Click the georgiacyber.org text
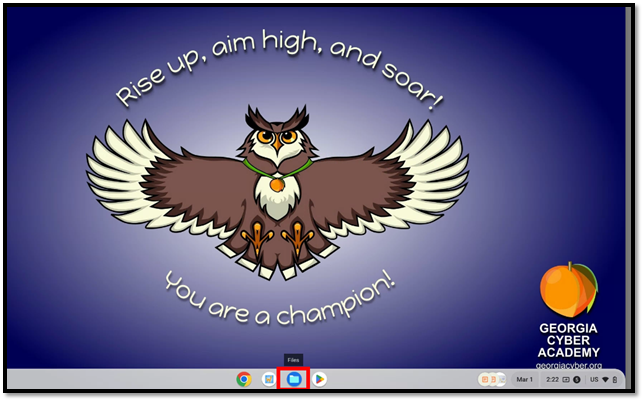The height and width of the screenshot is (402, 644). click(x=568, y=365)
